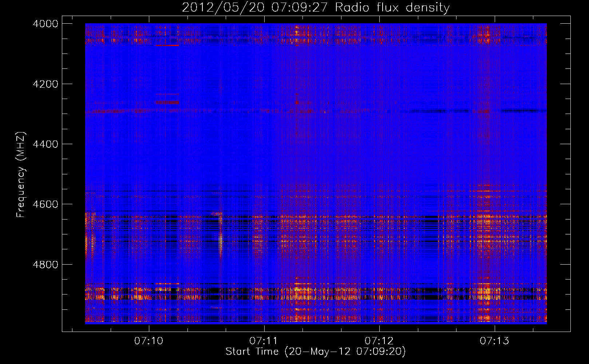
Task: Click the 'Start Time (20-May-12 07:09:20)' label
Action: click(316, 352)
